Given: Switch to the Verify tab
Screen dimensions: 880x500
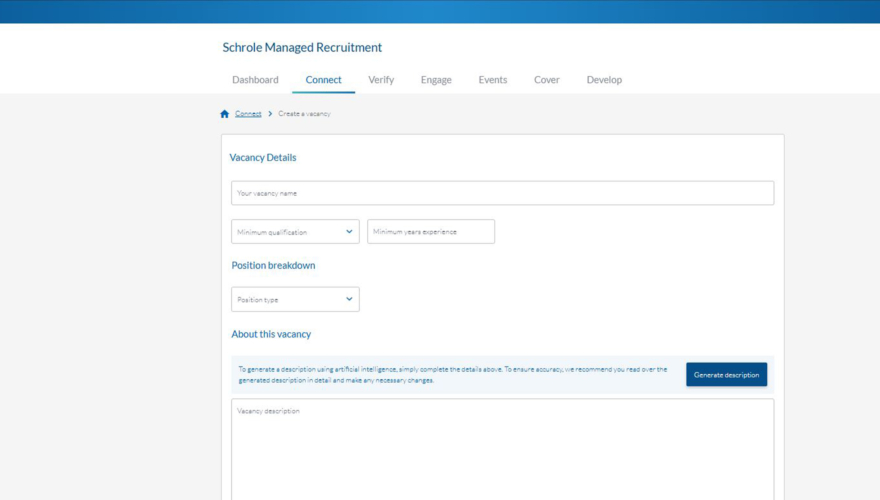Looking at the screenshot, I should tap(381, 80).
